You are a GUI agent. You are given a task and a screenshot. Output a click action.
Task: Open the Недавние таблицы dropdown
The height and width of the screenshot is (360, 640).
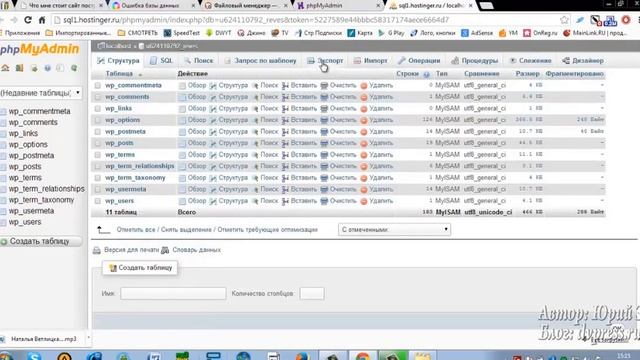coord(41,93)
